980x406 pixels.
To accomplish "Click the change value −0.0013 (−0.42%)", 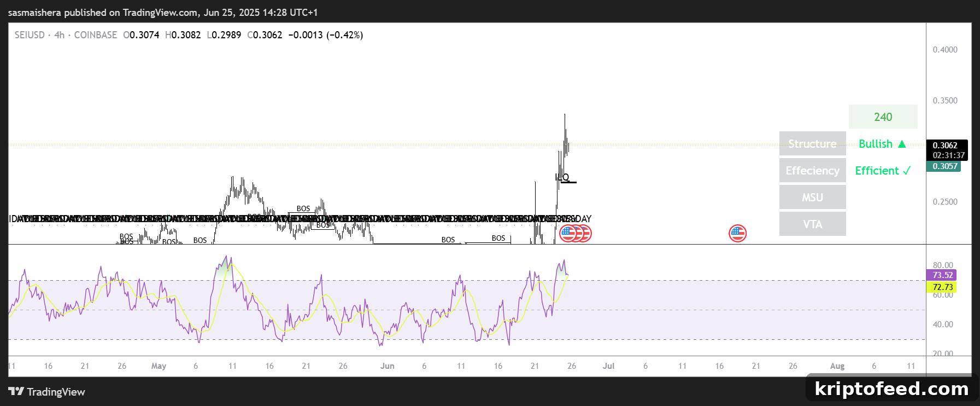I will (326, 35).
